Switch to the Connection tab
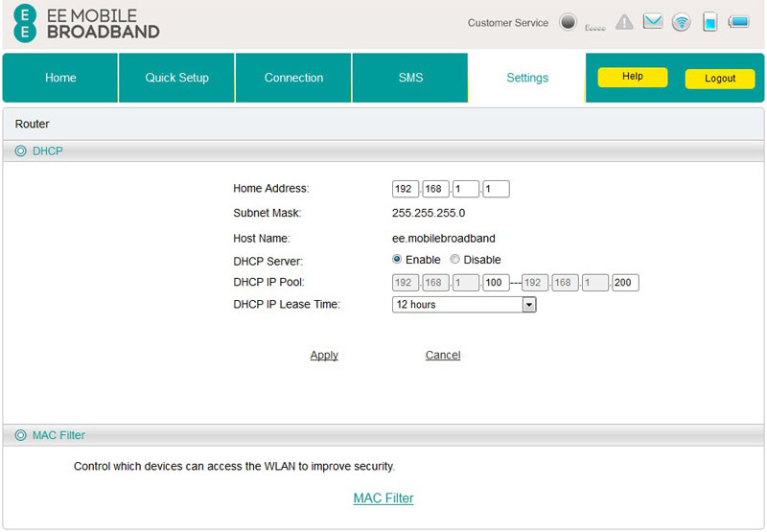 293,78
